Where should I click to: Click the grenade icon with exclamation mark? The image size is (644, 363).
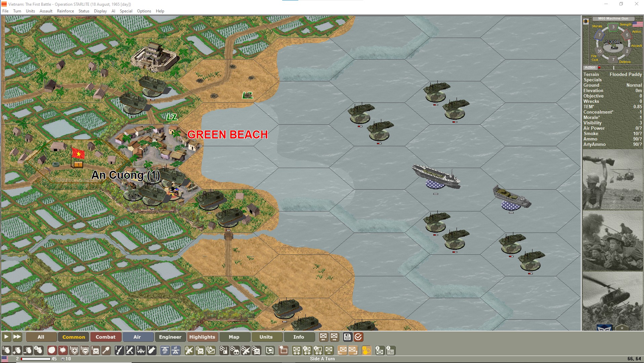tap(6, 351)
